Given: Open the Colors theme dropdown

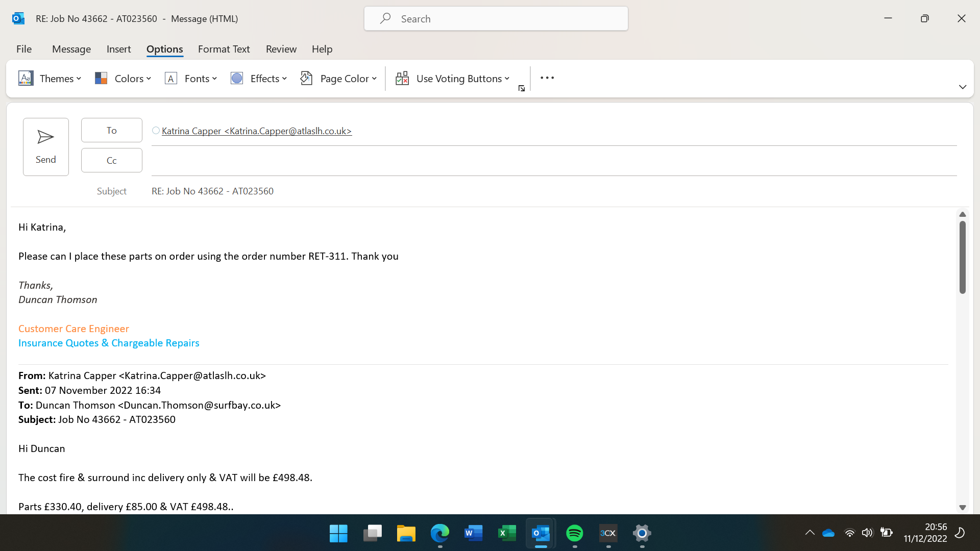Looking at the screenshot, I should tap(123, 79).
